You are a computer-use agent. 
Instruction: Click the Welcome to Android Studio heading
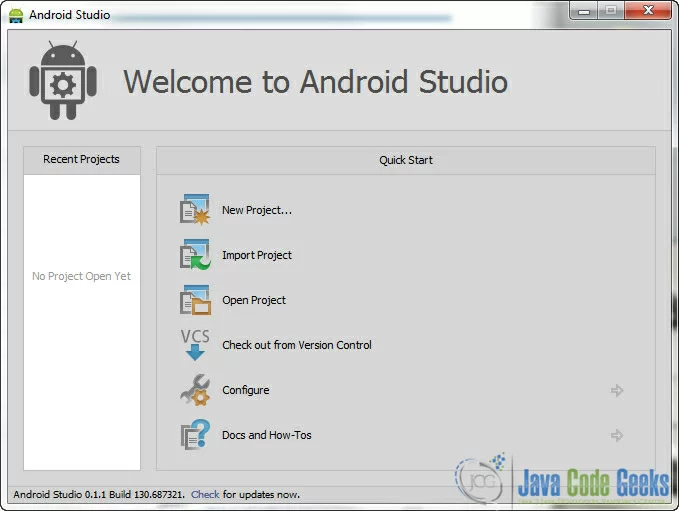pos(316,81)
